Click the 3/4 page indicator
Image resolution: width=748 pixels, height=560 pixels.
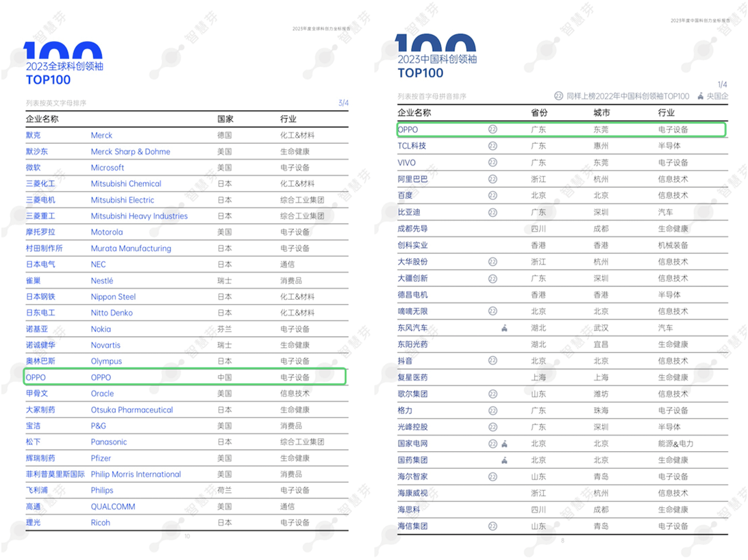pyautogui.click(x=343, y=103)
